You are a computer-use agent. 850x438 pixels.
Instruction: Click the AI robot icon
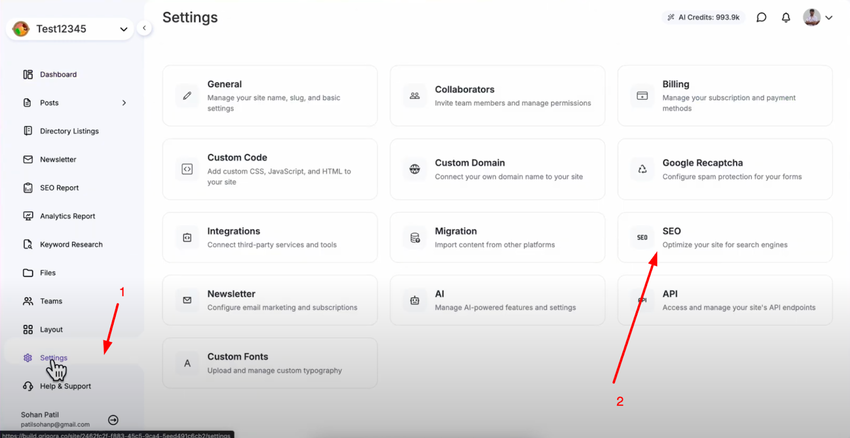[x=415, y=300]
